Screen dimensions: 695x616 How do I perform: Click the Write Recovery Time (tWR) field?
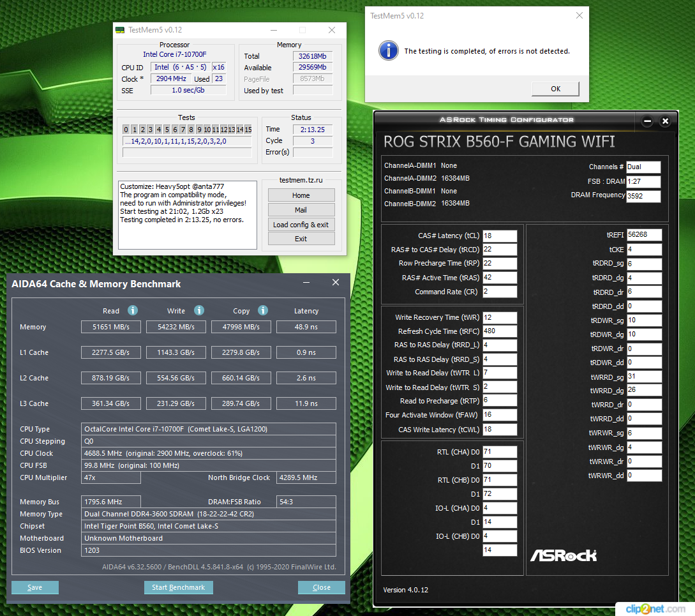[x=500, y=317]
